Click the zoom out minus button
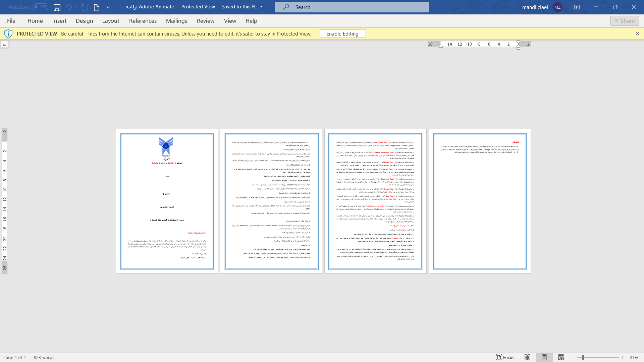Screen dimensions: 644x362 (574, 357)
